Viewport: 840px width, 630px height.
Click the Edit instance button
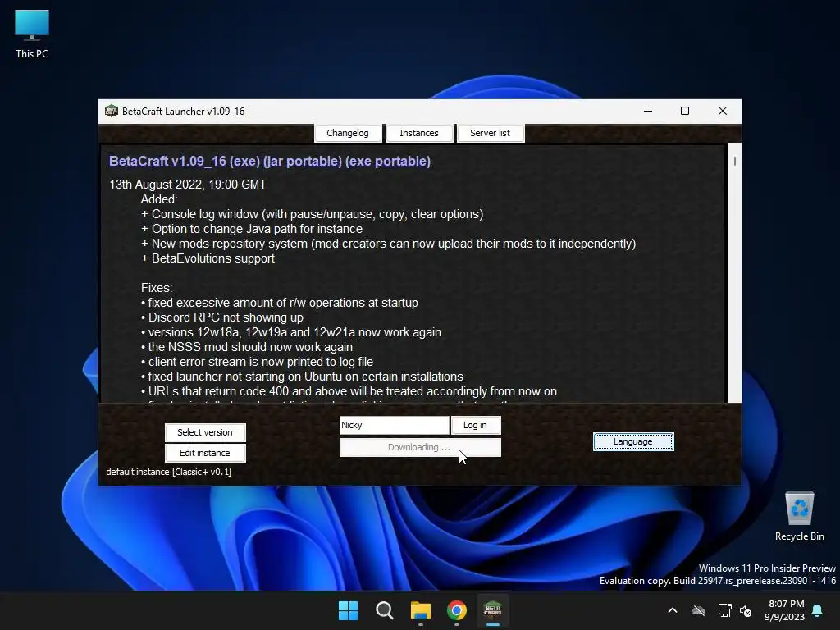pos(205,453)
